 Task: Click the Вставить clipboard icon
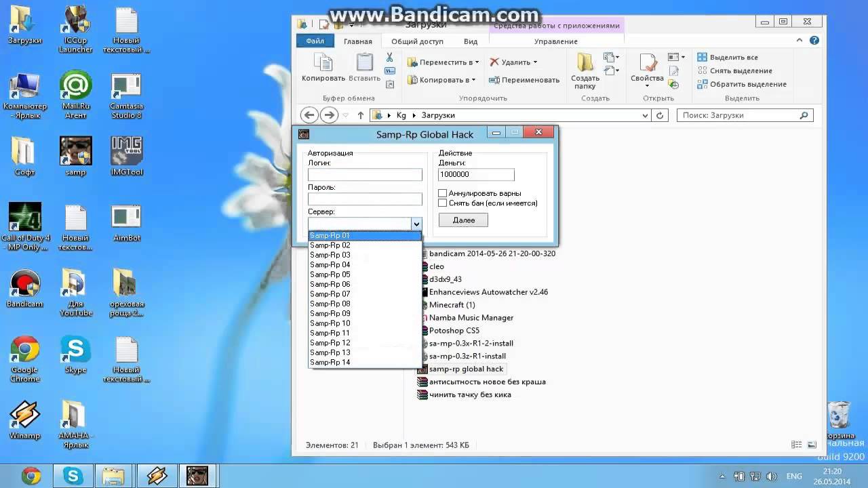pyautogui.click(x=364, y=62)
